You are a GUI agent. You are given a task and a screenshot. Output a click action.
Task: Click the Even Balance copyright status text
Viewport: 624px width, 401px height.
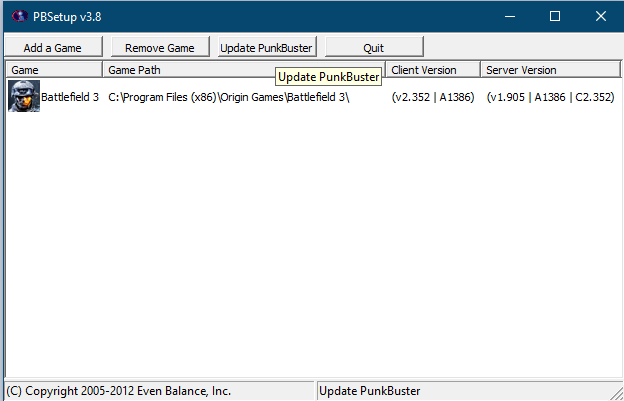pyautogui.click(x=119, y=391)
